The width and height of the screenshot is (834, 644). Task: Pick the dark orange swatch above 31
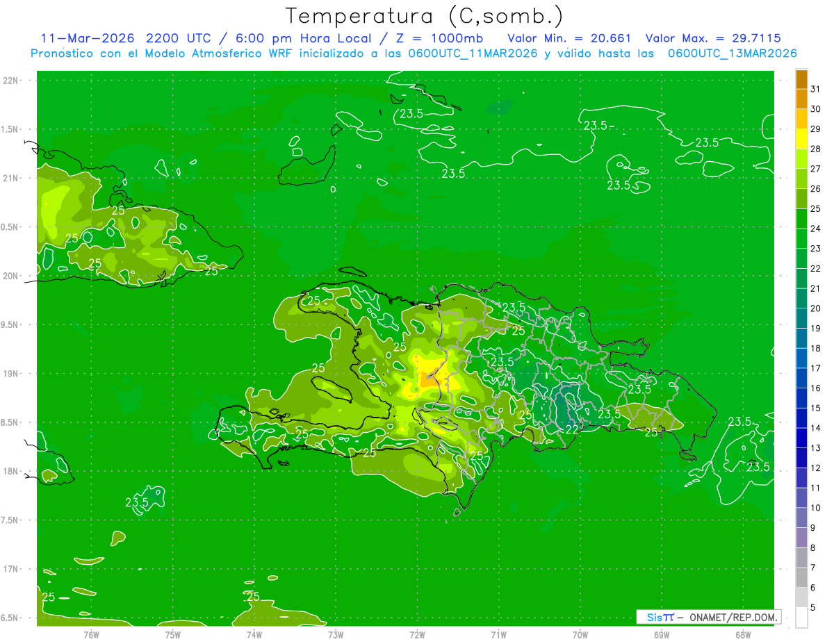point(801,79)
